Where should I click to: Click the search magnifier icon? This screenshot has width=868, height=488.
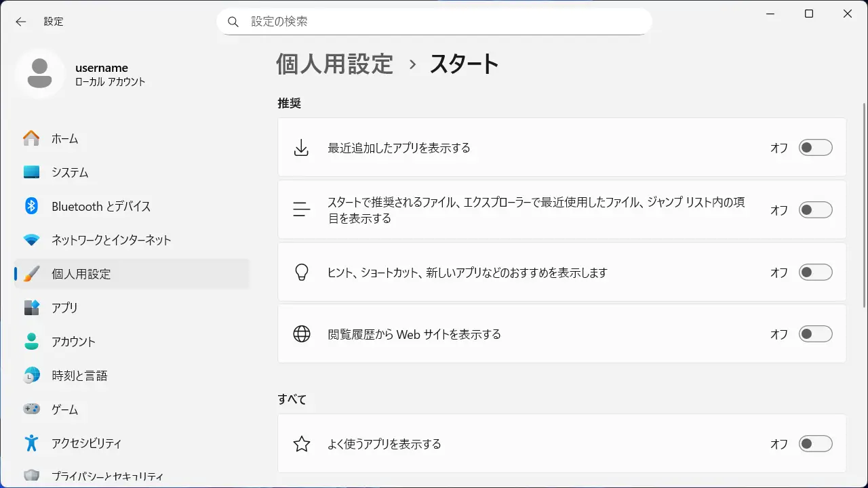pos(233,22)
